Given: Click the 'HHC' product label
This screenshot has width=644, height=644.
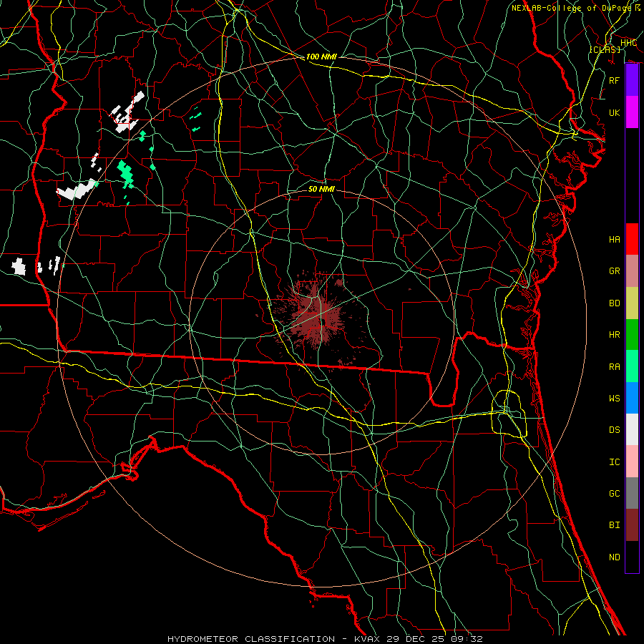Looking at the screenshot, I should (x=628, y=43).
